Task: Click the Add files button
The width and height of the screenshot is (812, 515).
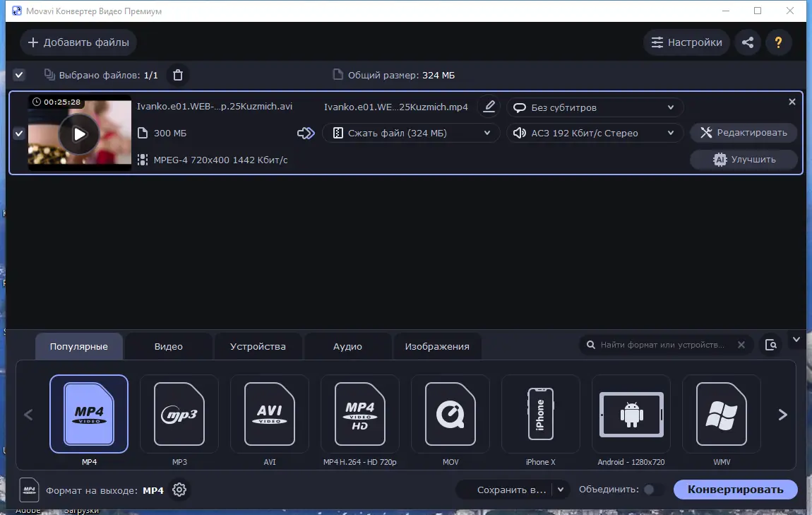Action: tap(78, 42)
